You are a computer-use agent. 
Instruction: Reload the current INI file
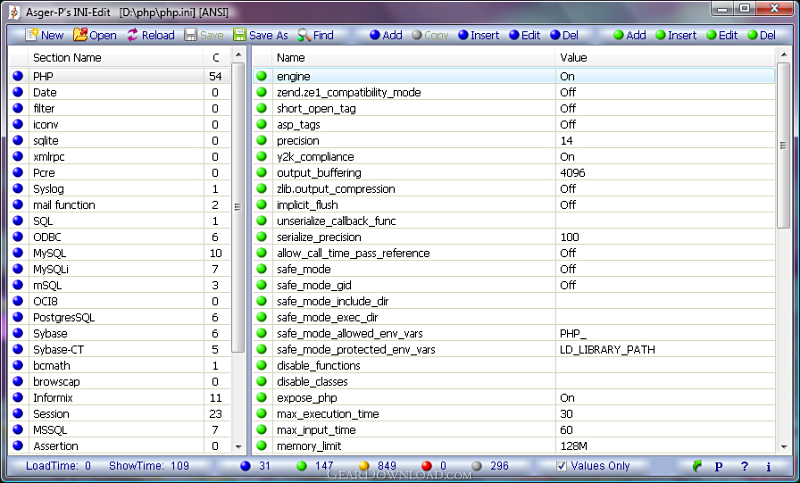151,35
